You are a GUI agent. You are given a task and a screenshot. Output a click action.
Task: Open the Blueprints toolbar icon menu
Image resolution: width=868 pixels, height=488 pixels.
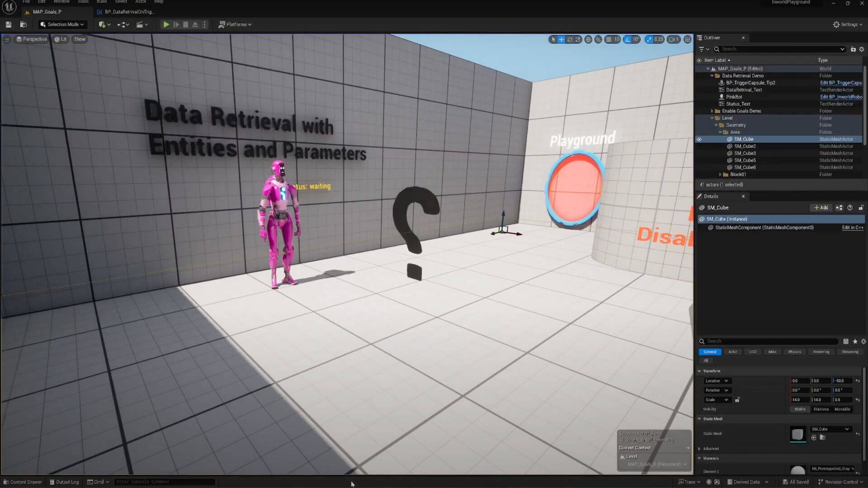[x=123, y=24]
